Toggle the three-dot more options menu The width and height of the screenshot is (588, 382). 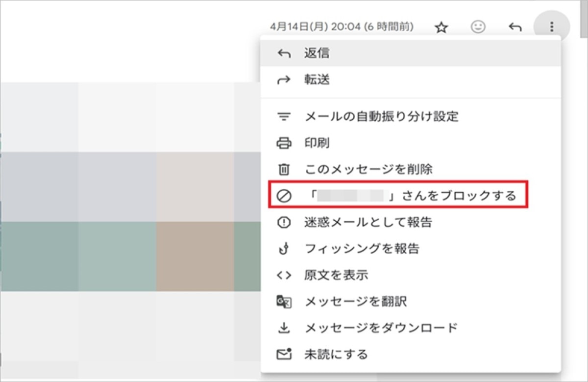pos(552,27)
